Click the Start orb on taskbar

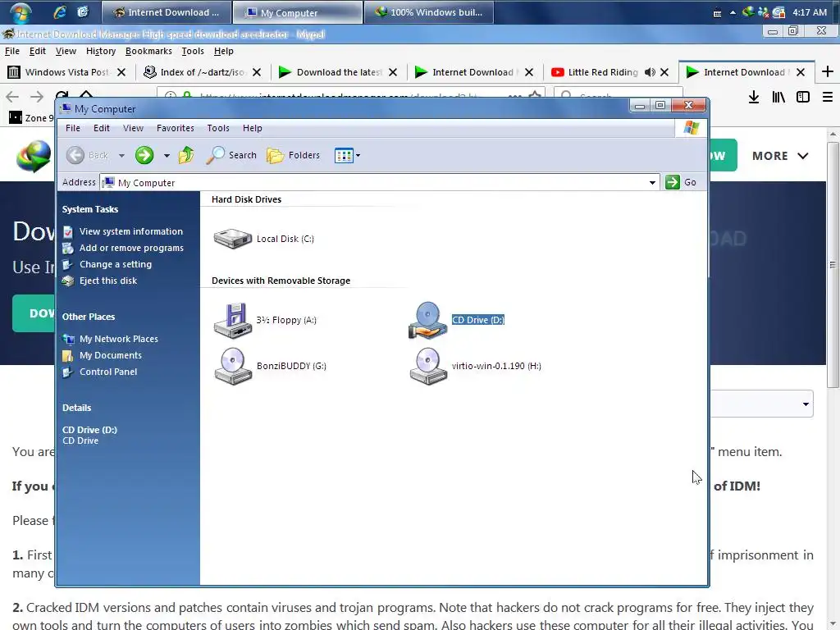(x=20, y=12)
